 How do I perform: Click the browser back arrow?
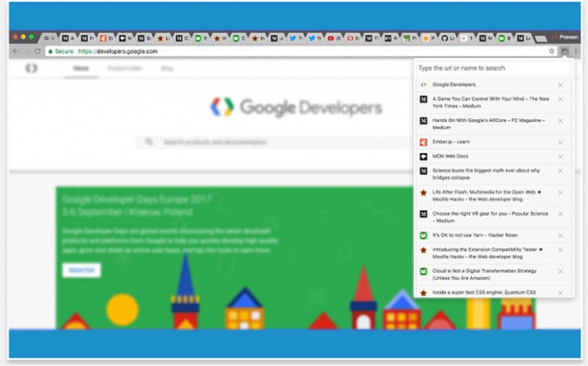[15, 51]
